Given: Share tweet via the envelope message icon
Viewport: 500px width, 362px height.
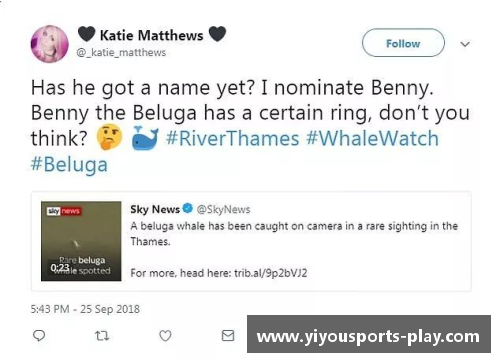Looking at the screenshot, I should [228, 336].
